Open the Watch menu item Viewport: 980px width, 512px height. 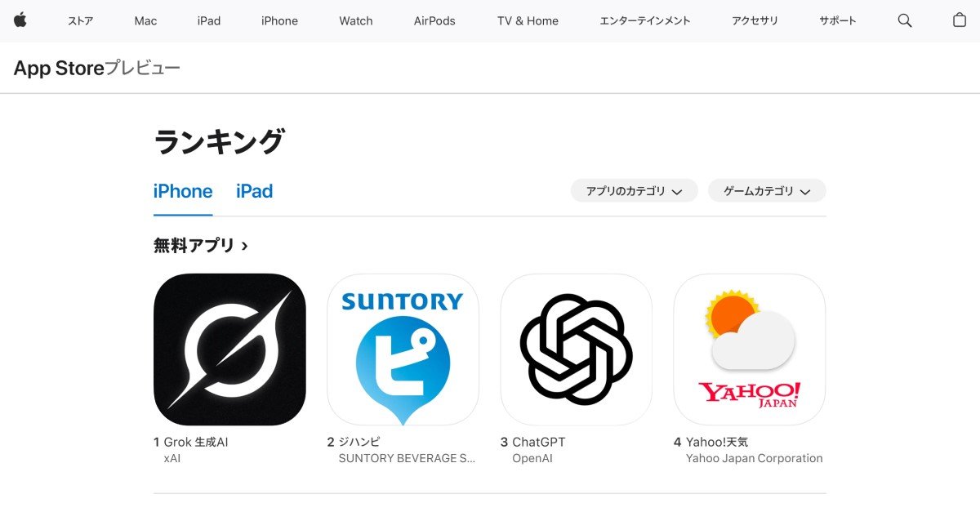pyautogui.click(x=356, y=21)
